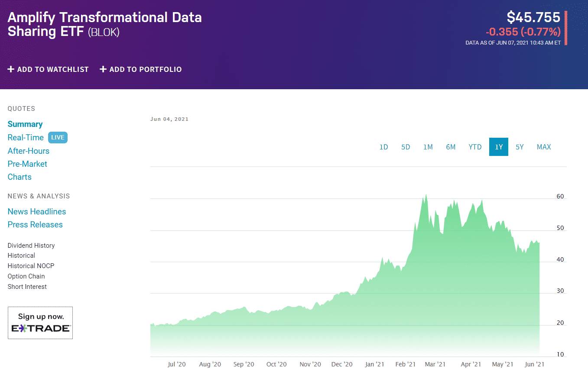Open Pre-Market quotes

[x=27, y=164]
